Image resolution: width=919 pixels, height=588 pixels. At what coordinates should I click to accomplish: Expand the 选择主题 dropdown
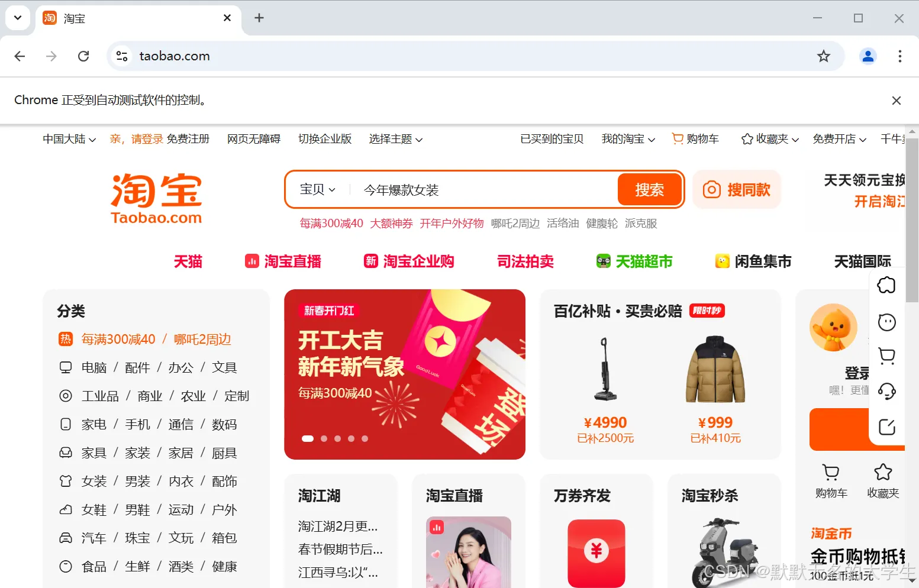pyautogui.click(x=396, y=139)
